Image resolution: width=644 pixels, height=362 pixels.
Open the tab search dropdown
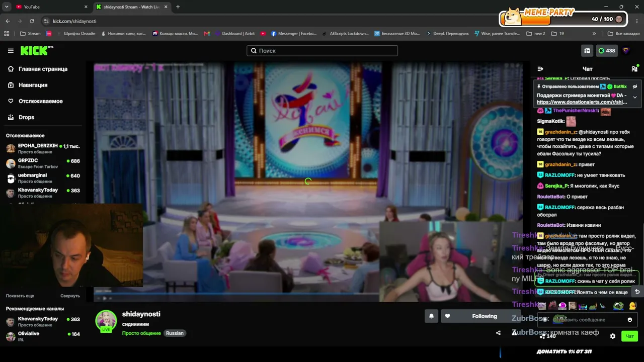pyautogui.click(x=7, y=7)
